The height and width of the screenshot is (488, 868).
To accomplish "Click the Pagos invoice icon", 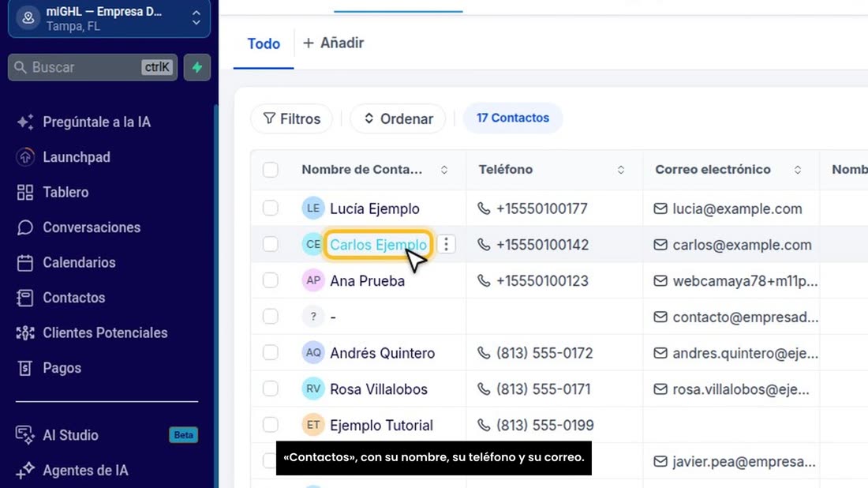I will 25,368.
